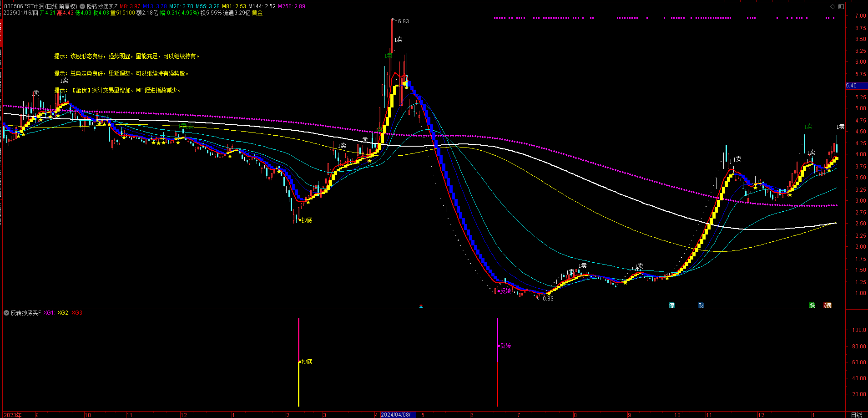Click the 抄底 signal label on main chart
The height and width of the screenshot is (418, 868).
pos(307,220)
